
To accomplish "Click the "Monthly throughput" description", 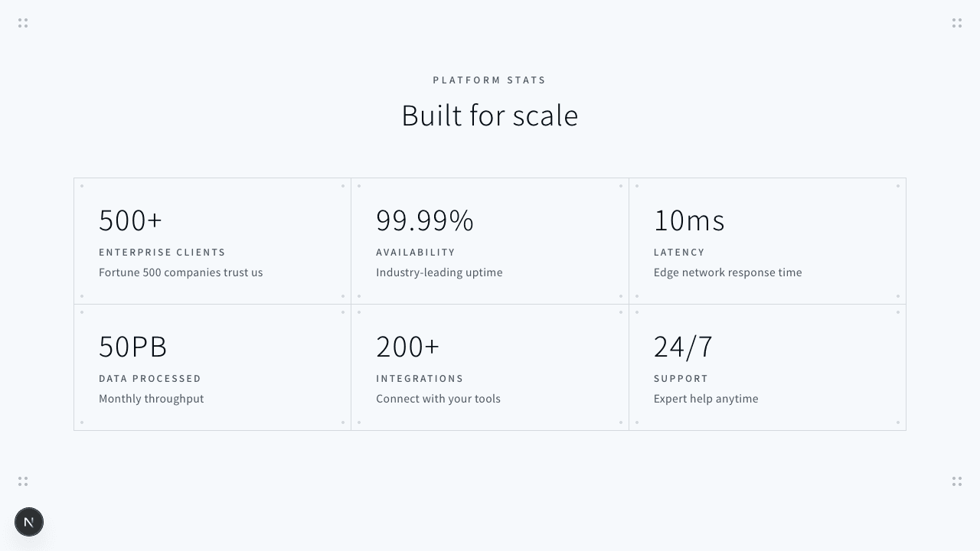I will coord(152,399).
